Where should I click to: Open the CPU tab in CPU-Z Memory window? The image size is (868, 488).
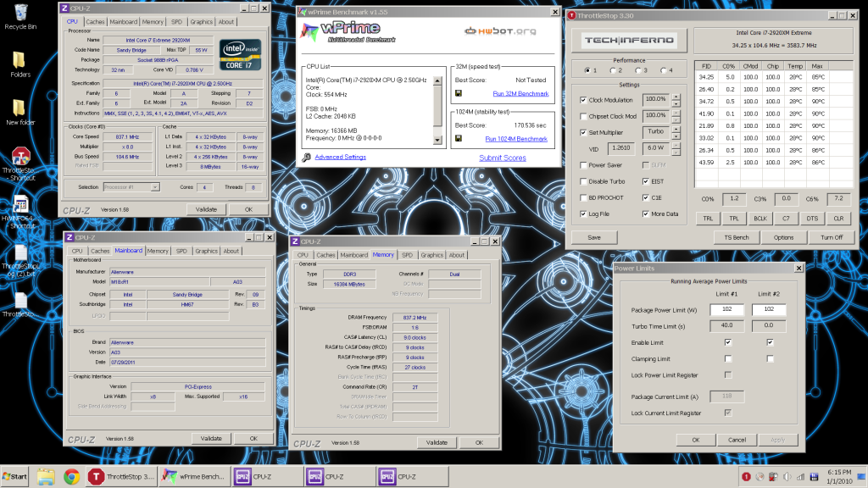point(303,255)
